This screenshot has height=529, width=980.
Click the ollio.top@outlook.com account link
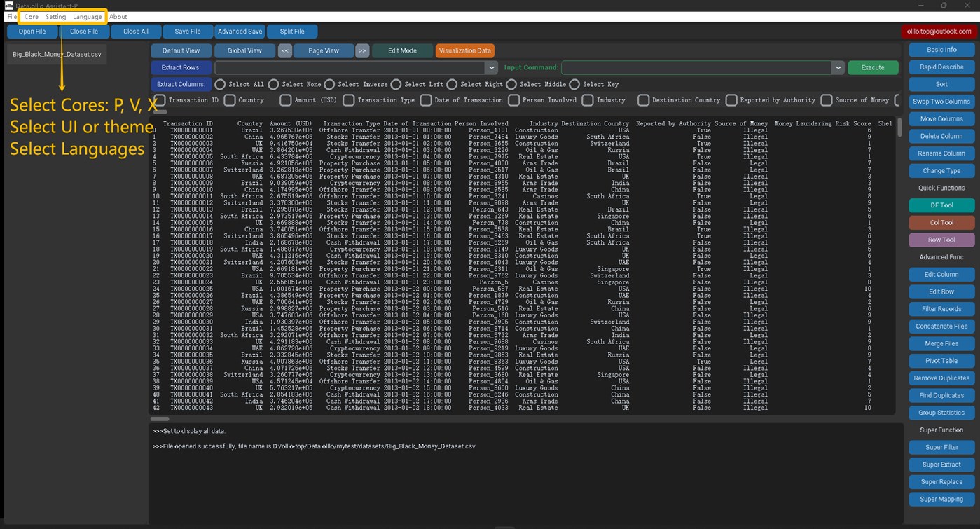point(938,31)
